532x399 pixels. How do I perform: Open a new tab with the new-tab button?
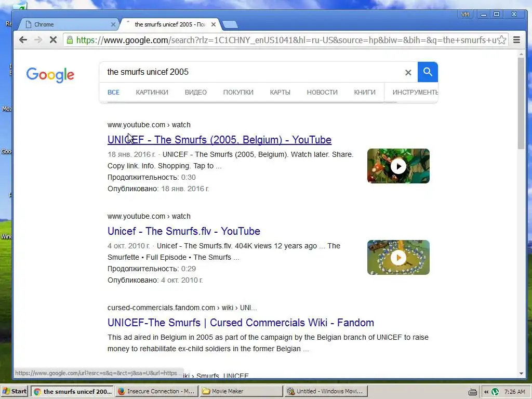[x=230, y=24]
